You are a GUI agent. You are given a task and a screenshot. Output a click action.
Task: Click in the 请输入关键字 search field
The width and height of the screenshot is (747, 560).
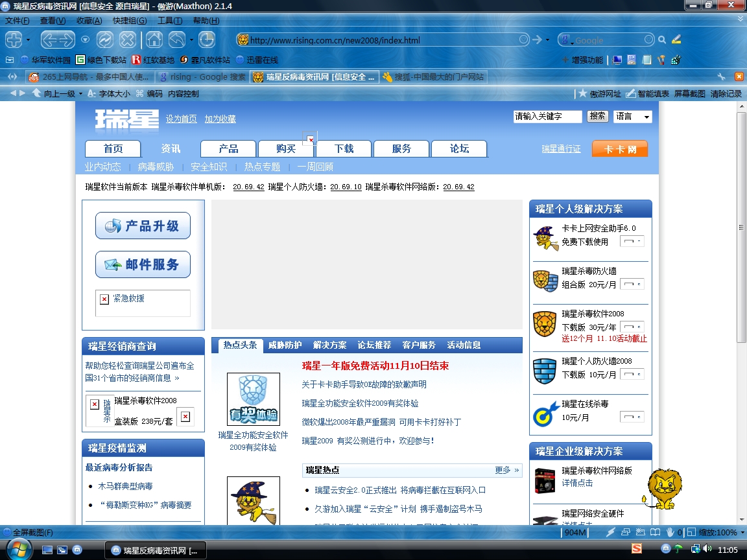pyautogui.click(x=547, y=117)
